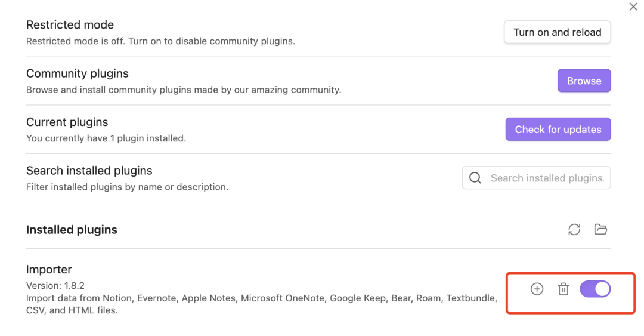Disable the Importer plugin toggle

pos(595,289)
